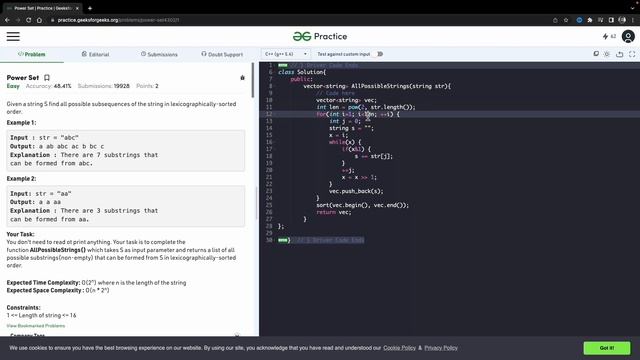Click the bug report icon beside title
The image size is (640, 360).
click(242, 78)
